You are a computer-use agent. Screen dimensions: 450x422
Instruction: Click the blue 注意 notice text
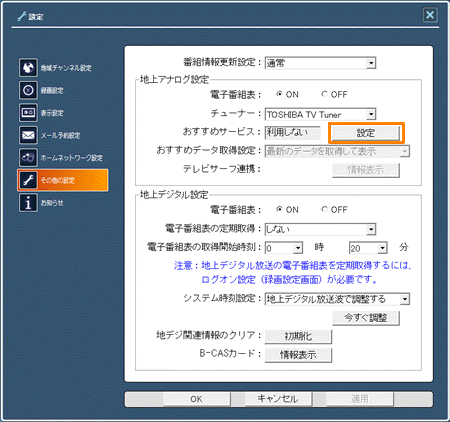coord(293,272)
